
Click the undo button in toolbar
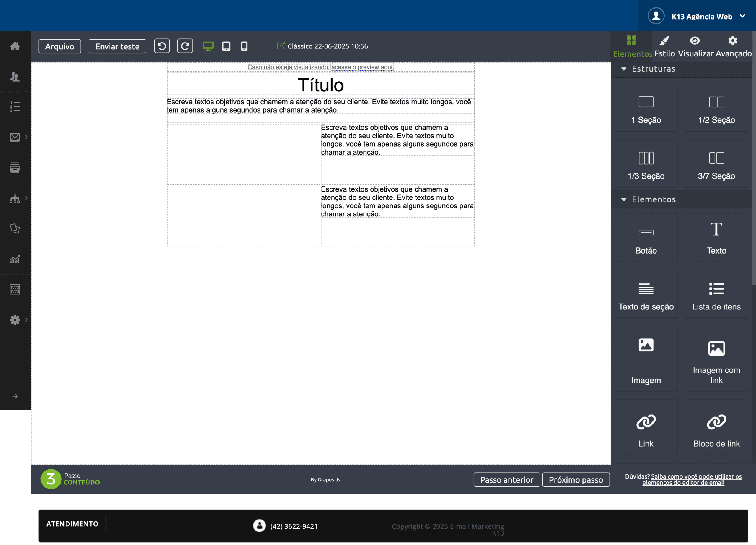[x=162, y=46]
